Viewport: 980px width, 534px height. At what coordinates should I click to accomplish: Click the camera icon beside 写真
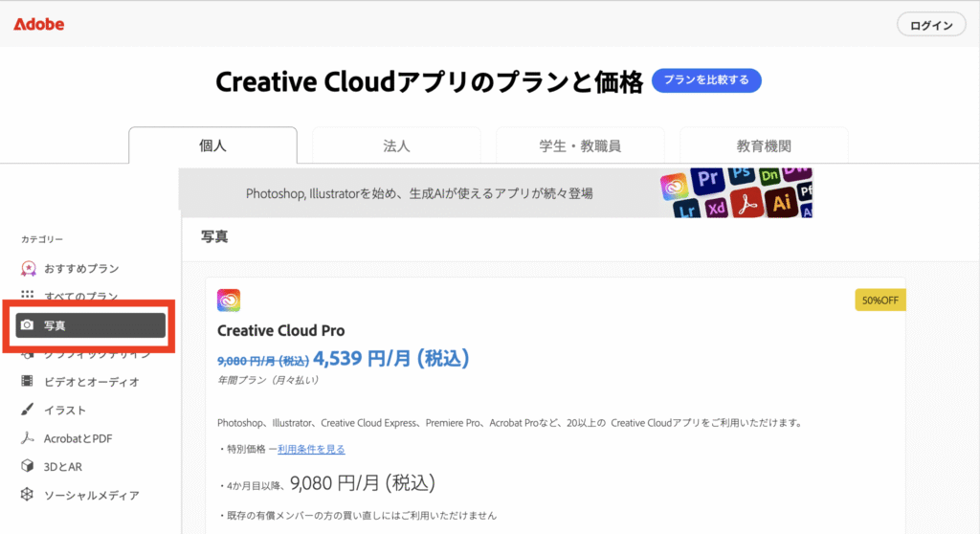[28, 325]
